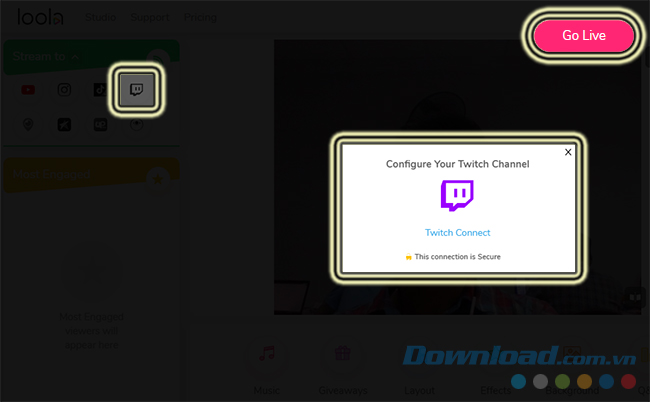Open the Support menu item
650x402 pixels.
150,17
